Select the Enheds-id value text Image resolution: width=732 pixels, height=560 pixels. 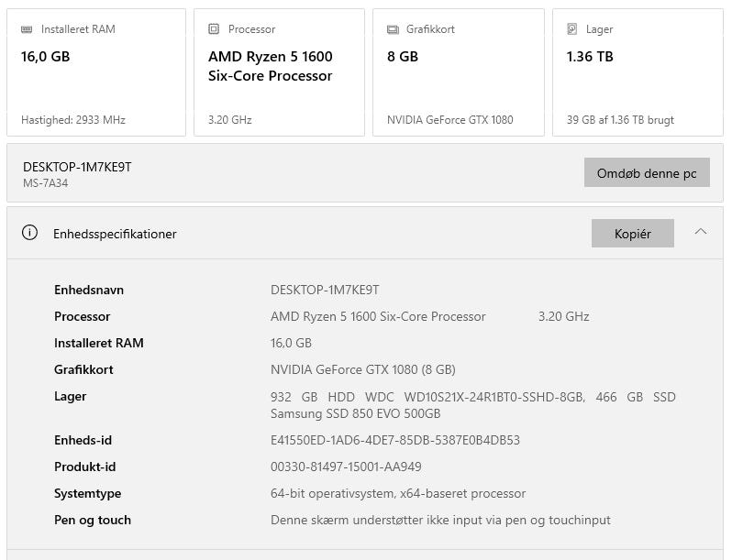click(x=395, y=440)
